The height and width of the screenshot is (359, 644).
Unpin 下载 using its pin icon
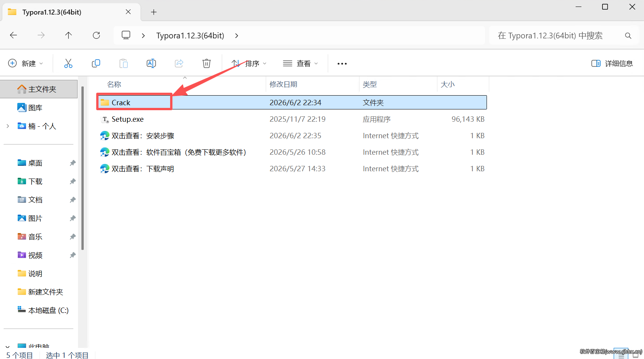[72, 182]
